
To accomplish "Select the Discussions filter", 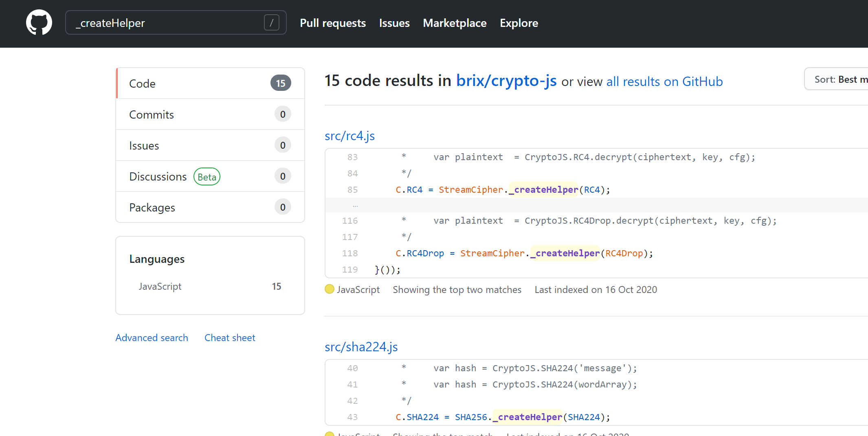I will pos(158,176).
